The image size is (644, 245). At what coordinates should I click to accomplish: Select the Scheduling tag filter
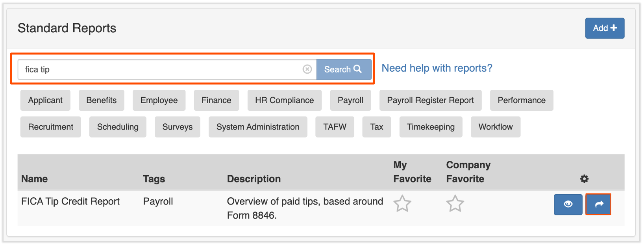pos(118,127)
